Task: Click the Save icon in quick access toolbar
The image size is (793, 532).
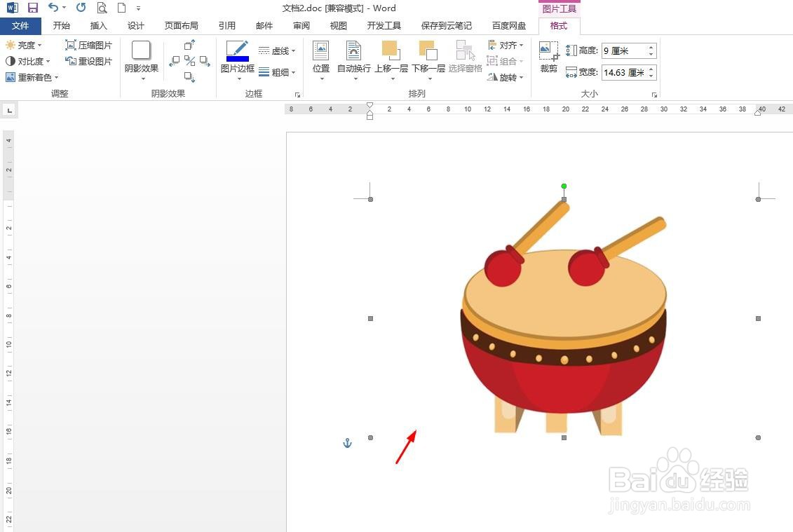Action: (x=33, y=8)
